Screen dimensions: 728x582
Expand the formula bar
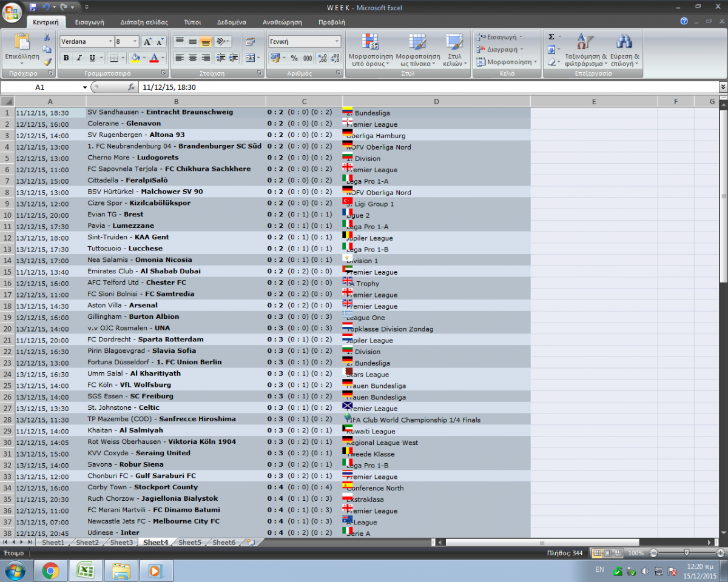click(723, 87)
